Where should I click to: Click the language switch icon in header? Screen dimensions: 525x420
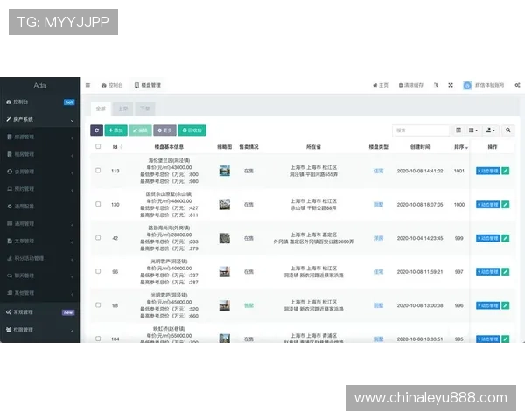pyautogui.click(x=436, y=85)
